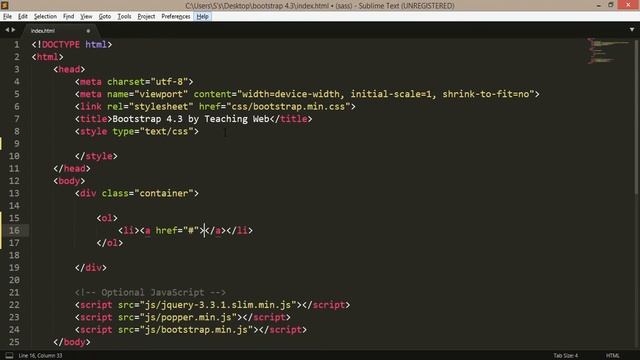Click title text "Bootstrap 4.3 by Teaching Web"

click(191, 119)
